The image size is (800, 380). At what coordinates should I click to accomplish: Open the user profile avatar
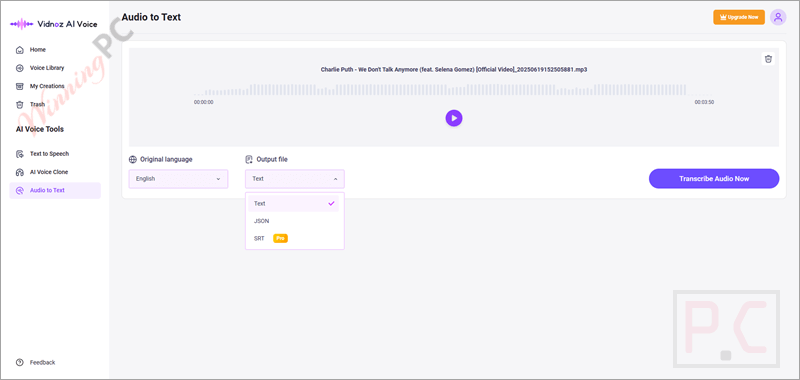click(778, 17)
